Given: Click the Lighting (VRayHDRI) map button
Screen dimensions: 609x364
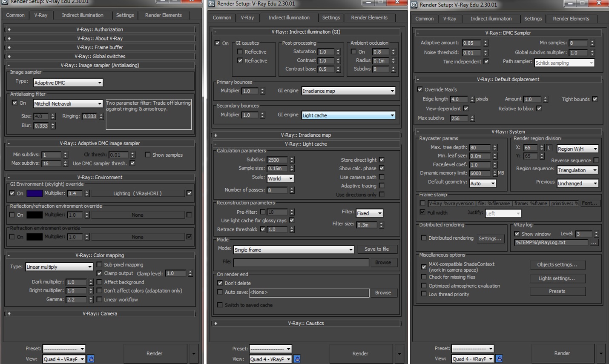Looking at the screenshot, I should [138, 193].
